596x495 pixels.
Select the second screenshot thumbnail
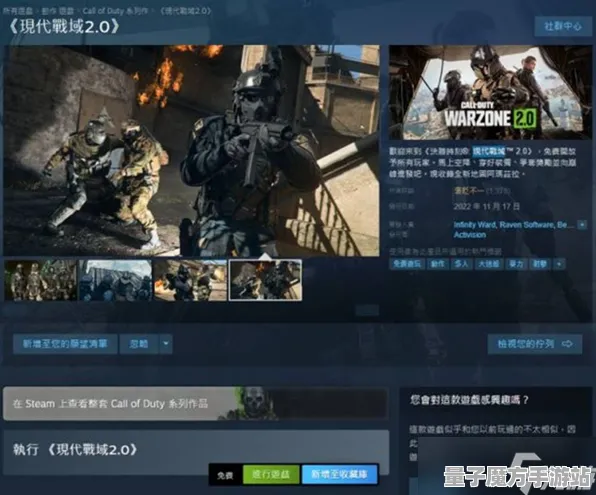click(x=115, y=281)
